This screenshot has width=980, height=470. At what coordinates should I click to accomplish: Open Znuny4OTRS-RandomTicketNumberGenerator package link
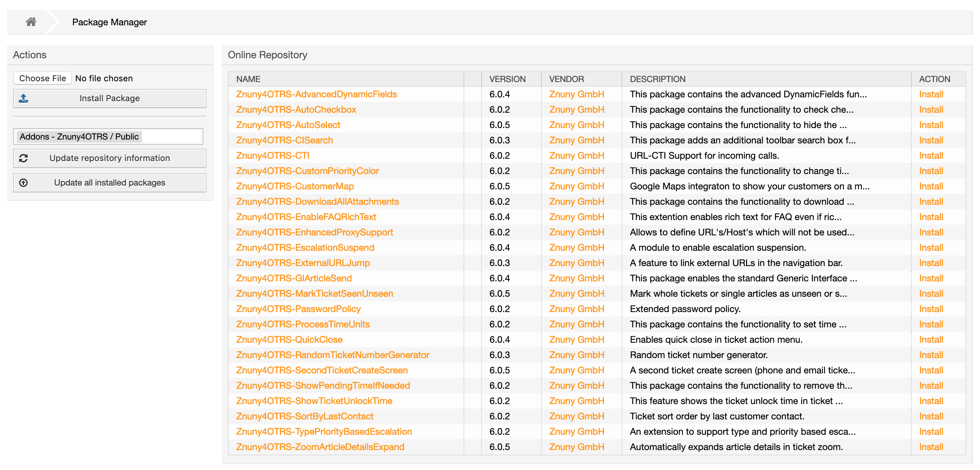(x=332, y=355)
